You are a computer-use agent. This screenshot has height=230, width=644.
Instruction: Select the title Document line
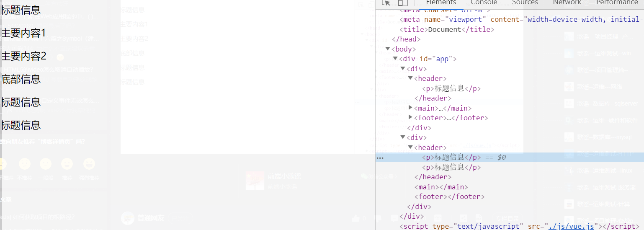click(x=447, y=29)
